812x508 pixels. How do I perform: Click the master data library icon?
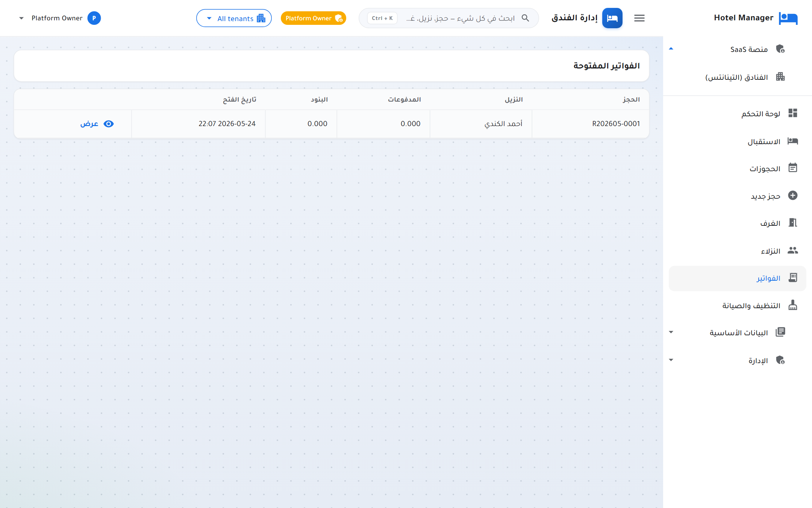point(780,332)
